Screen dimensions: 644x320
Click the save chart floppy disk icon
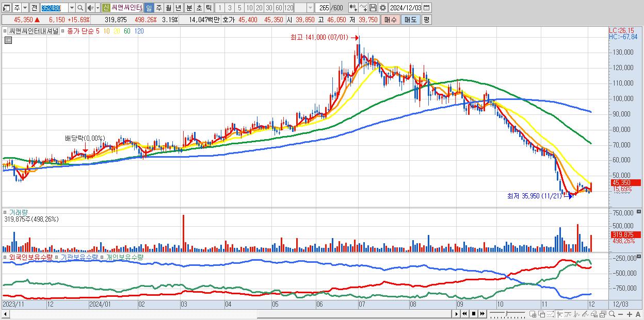tap(373, 8)
